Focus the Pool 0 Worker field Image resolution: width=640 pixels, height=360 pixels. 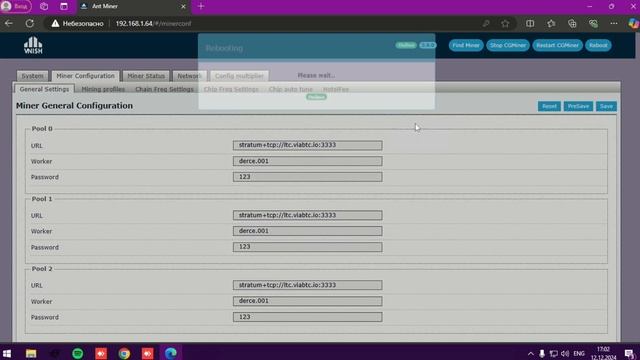pyautogui.click(x=307, y=161)
